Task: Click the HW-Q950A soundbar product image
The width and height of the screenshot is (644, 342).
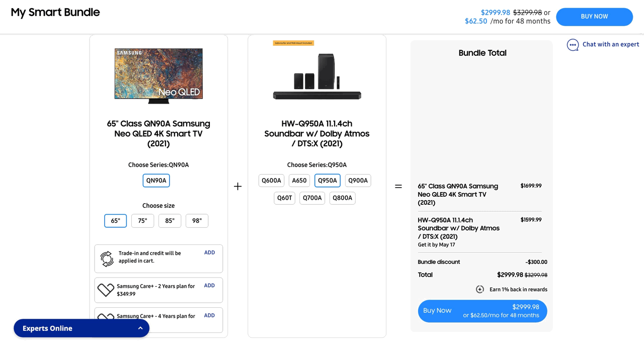Action: coord(317,75)
